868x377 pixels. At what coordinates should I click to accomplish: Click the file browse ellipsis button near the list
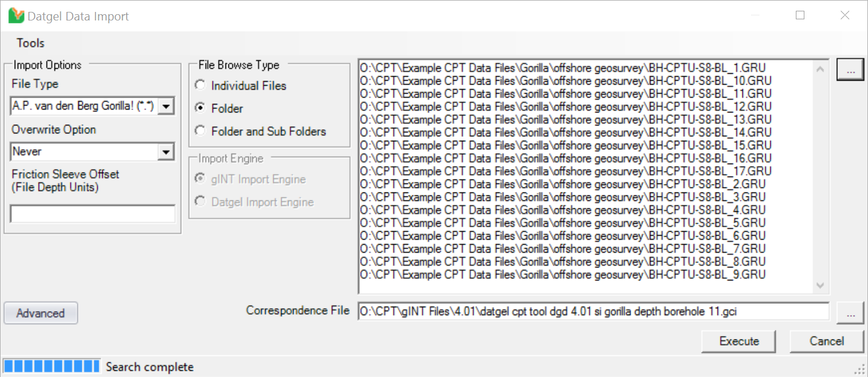[x=850, y=69]
